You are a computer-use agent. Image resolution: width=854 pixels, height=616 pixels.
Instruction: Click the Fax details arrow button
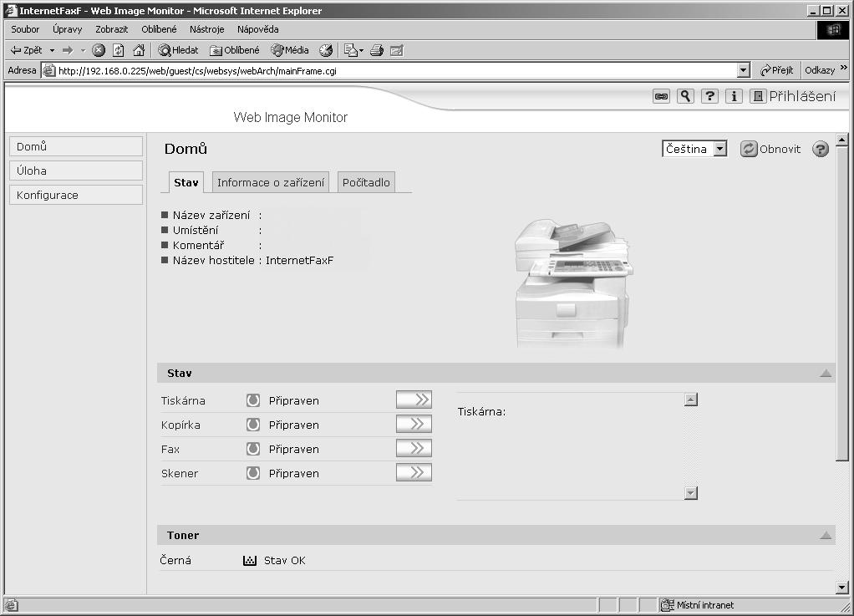414,448
